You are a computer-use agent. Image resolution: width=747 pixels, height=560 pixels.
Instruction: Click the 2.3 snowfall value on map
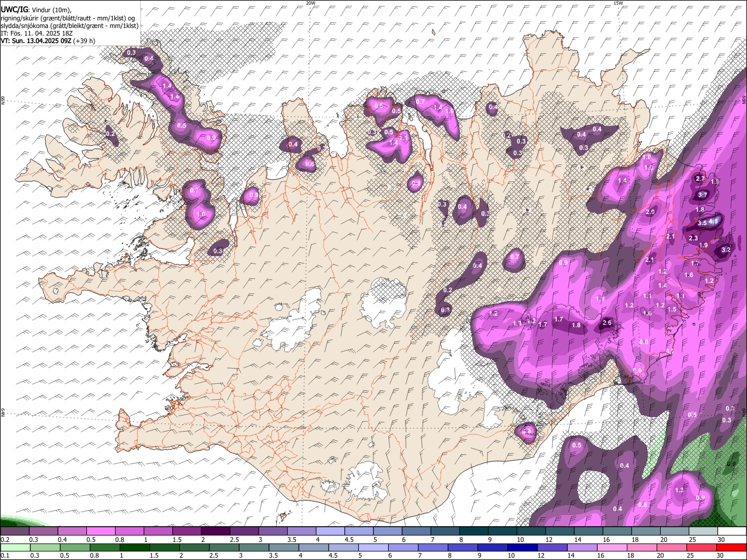tap(693, 238)
